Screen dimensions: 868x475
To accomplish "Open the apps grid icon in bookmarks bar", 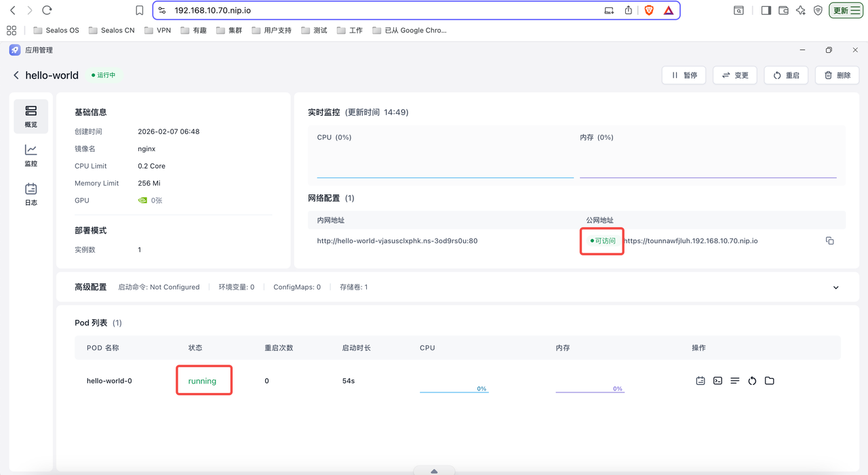I will pyautogui.click(x=12, y=30).
